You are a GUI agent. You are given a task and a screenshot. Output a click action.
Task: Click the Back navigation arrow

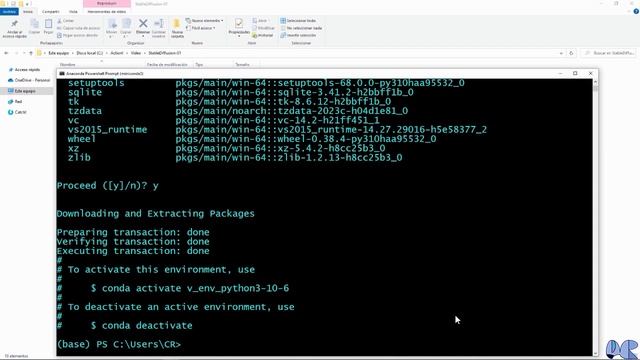(6, 53)
